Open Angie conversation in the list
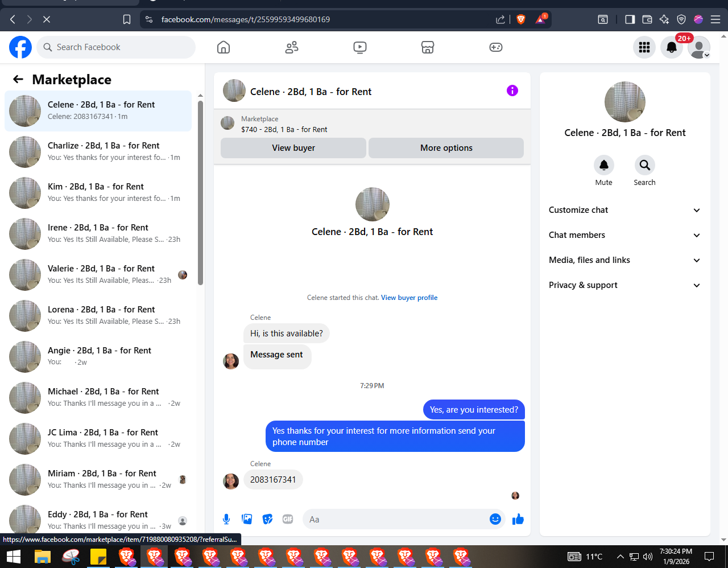The height and width of the screenshot is (568, 728). point(98,357)
